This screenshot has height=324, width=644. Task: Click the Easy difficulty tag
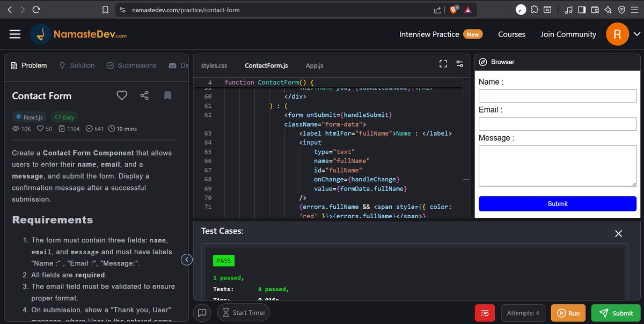coord(64,117)
